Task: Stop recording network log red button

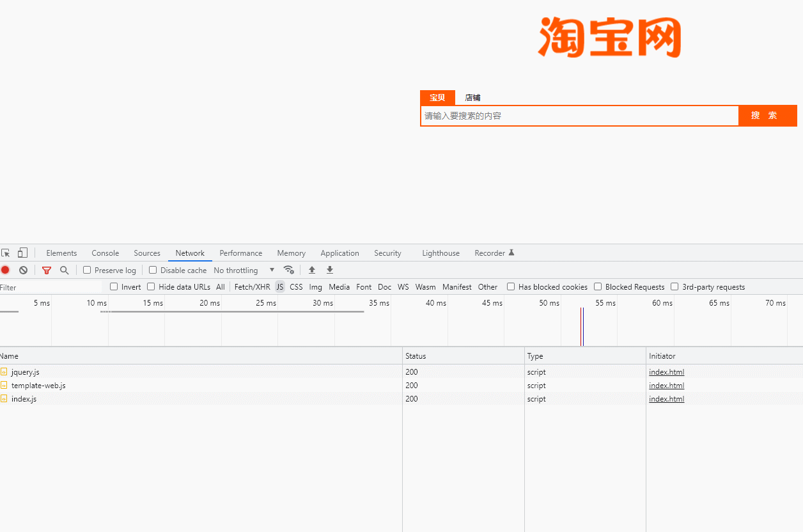Action: pos(5,270)
